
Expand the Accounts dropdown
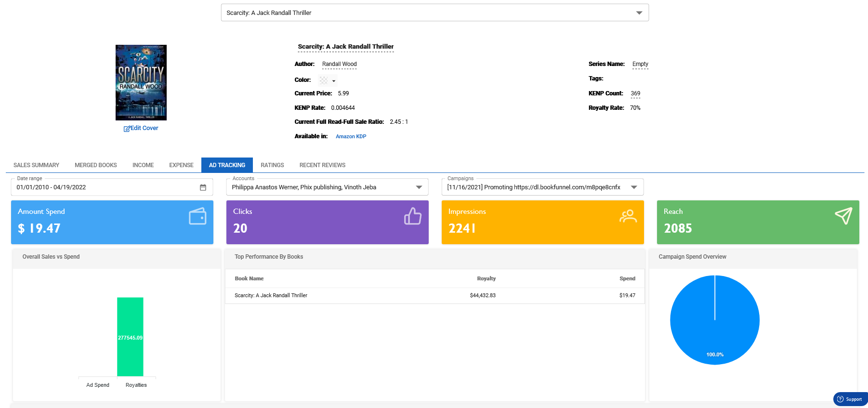coord(327,187)
